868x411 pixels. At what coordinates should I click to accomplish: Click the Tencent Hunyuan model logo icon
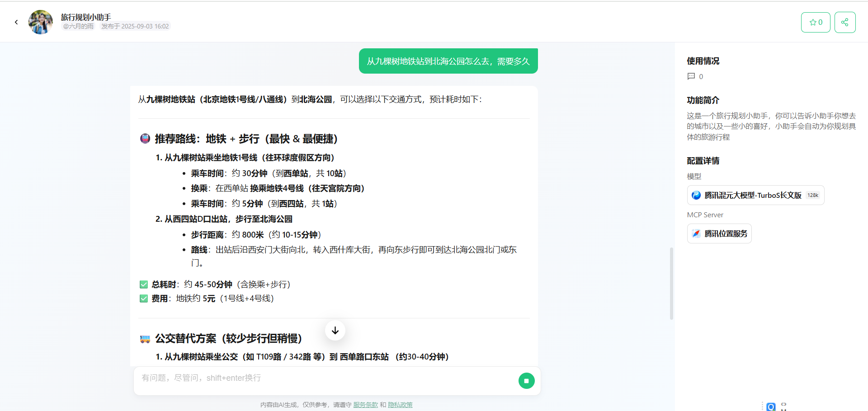coord(696,195)
